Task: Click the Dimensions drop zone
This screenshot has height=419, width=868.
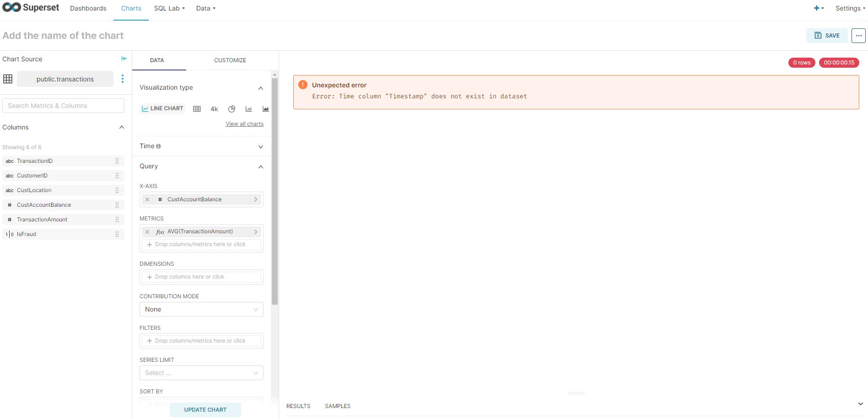Action: 201,277
